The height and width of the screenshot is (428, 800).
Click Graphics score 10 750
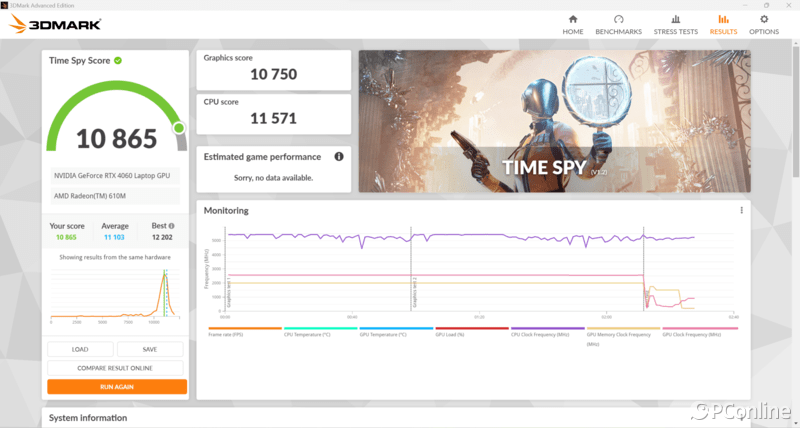(x=273, y=70)
